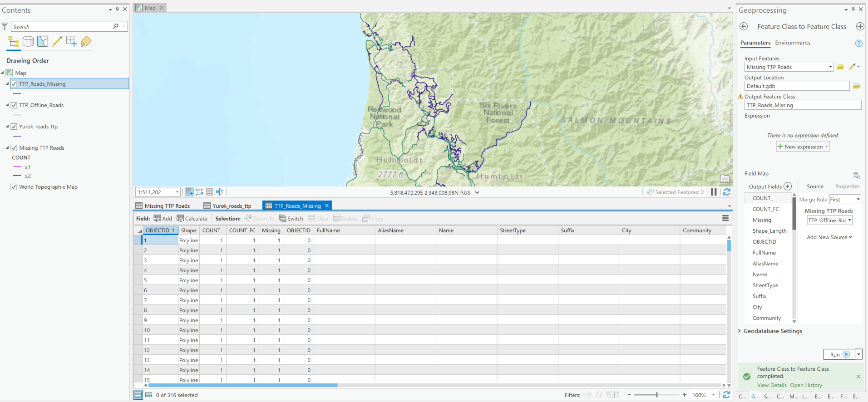Click the pencil icon next to Input Features
Image resolution: width=868 pixels, height=402 pixels.
[x=852, y=67]
